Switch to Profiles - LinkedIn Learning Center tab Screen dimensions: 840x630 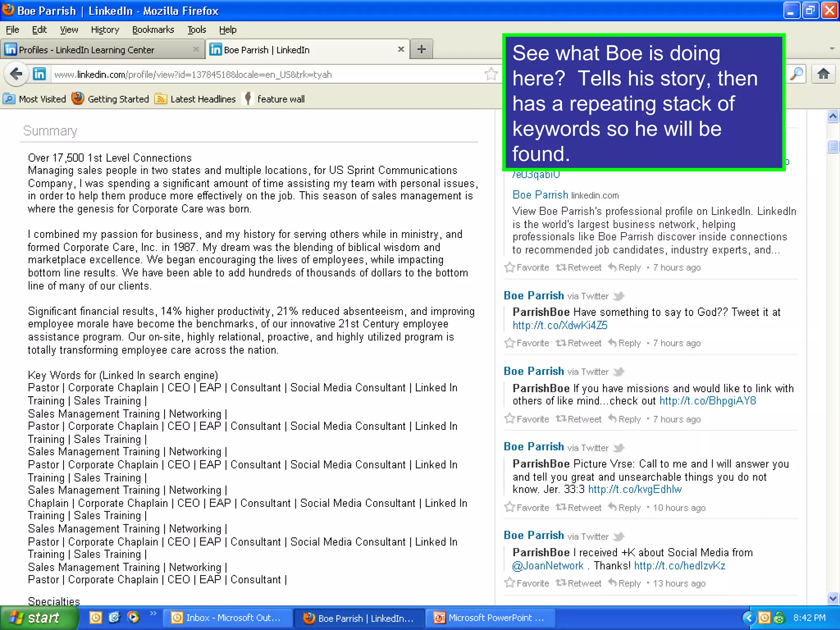point(102,50)
